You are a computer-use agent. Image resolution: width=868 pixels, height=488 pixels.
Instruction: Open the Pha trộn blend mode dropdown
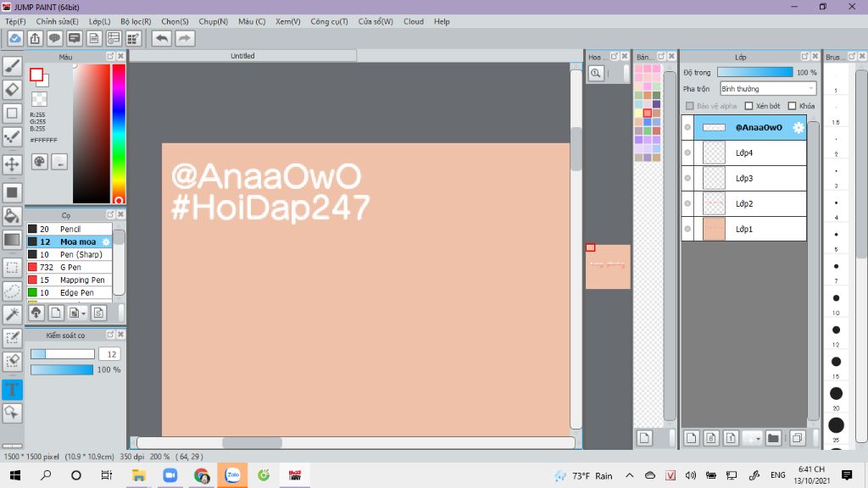pos(768,88)
